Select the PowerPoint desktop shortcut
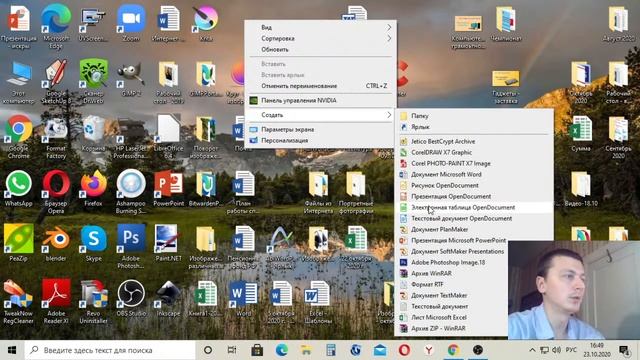 (169, 188)
